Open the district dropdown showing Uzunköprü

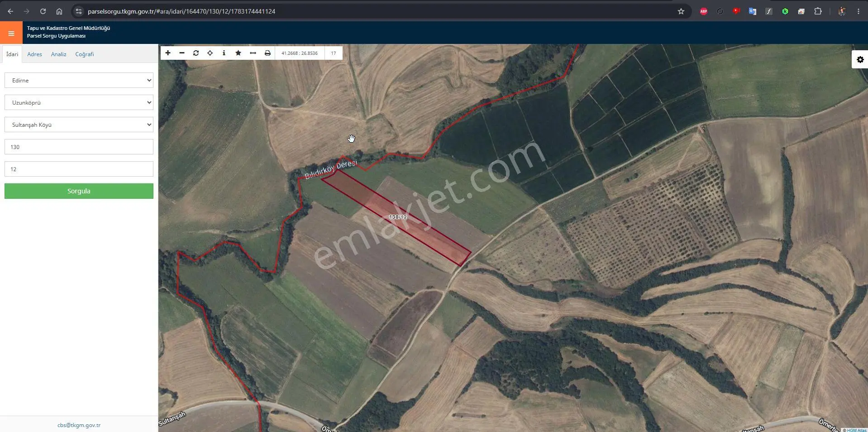click(x=79, y=102)
